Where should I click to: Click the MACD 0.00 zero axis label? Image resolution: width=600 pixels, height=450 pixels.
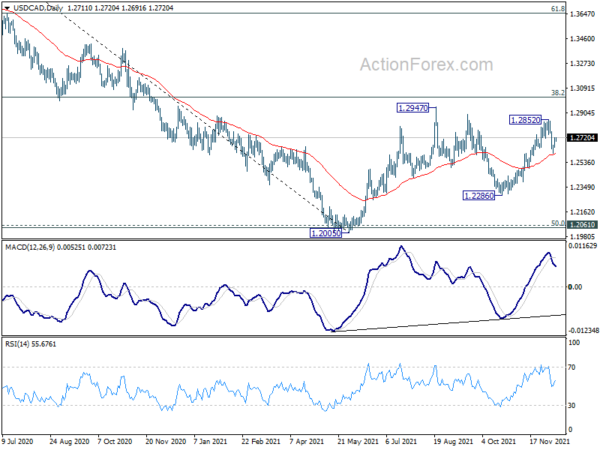pos(575,287)
